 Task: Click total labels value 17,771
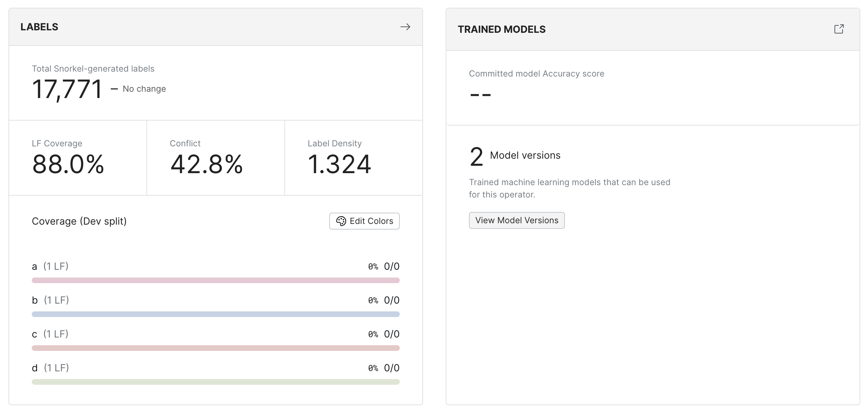[x=67, y=89]
